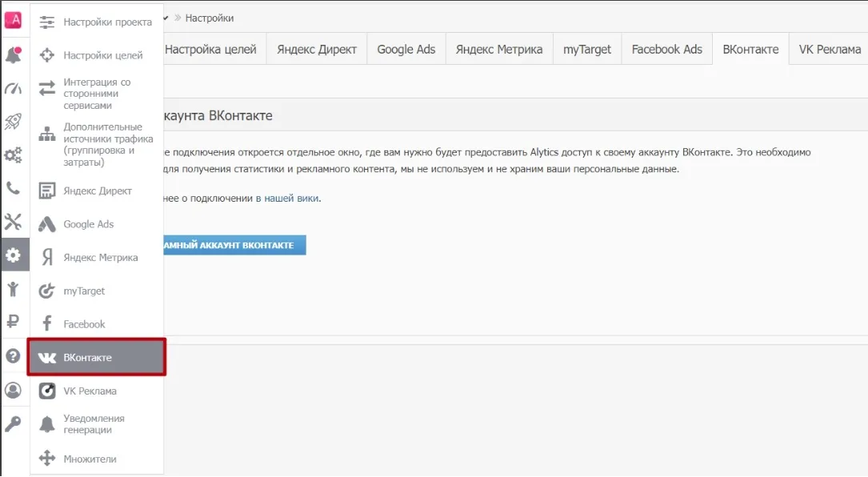The height and width of the screenshot is (477, 868).
Task: Open the phone calls icon
Action: pyautogui.click(x=14, y=188)
